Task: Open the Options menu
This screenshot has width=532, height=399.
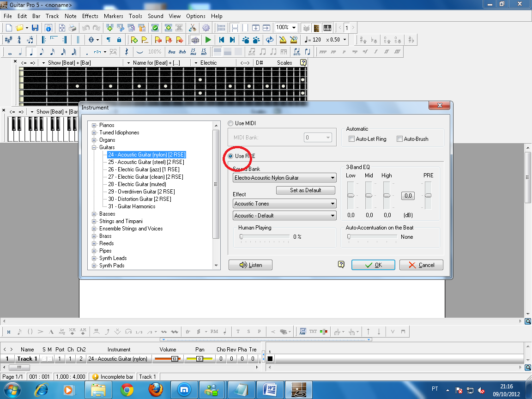Action: tap(196, 16)
